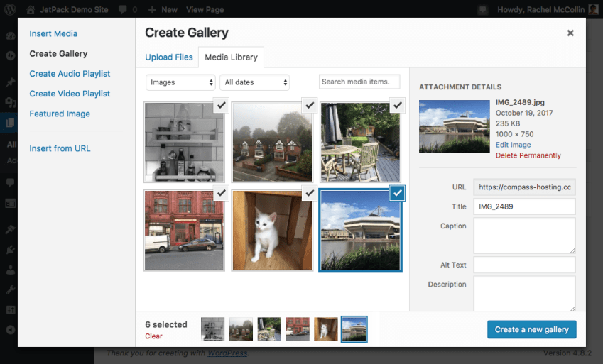Select Insert from URL option
603x364 pixels.
(x=60, y=148)
